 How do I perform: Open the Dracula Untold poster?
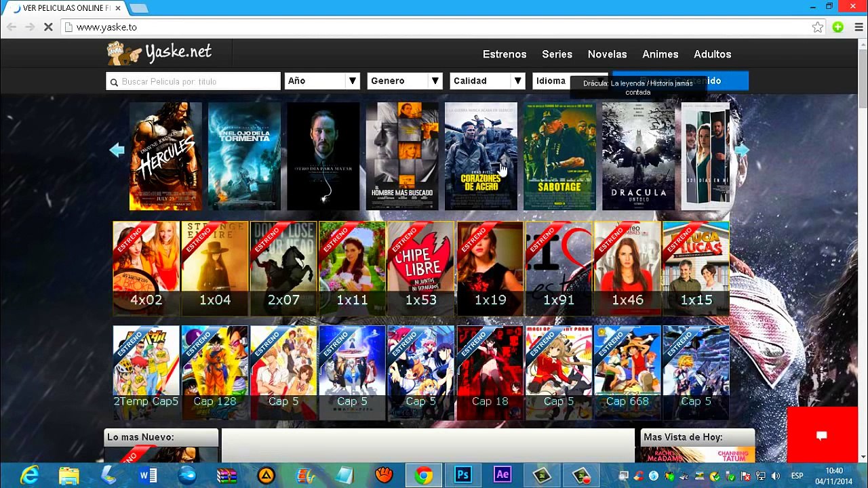point(638,156)
